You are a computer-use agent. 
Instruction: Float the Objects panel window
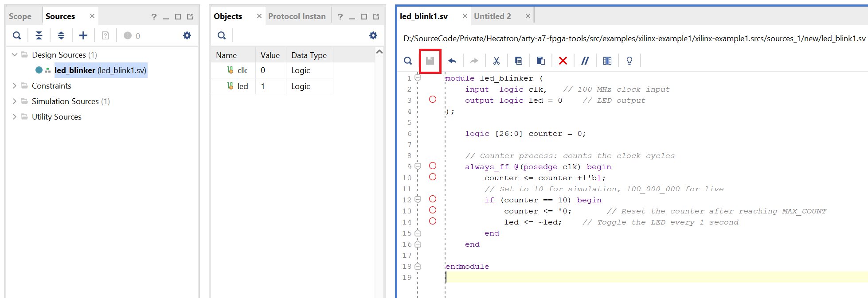[x=376, y=16]
